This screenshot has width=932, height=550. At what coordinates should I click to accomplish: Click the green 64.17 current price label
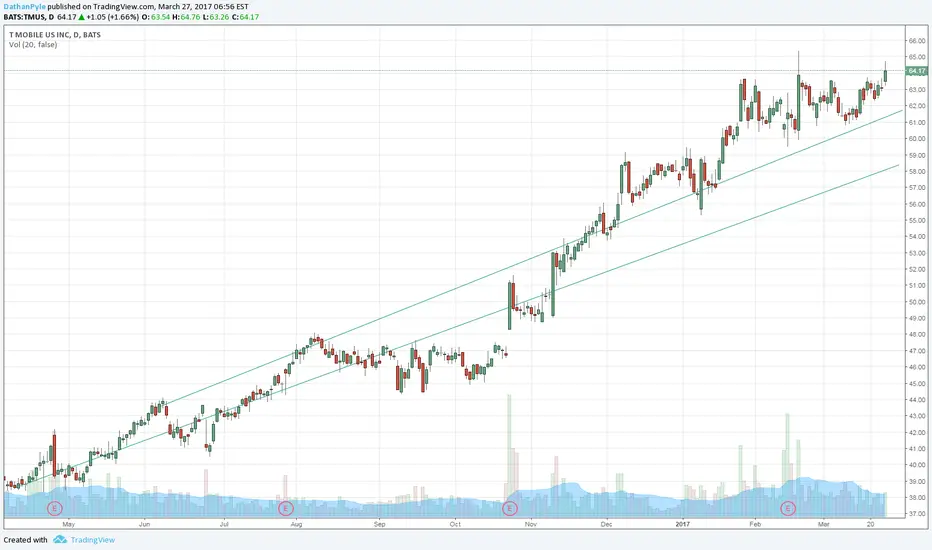(x=917, y=71)
